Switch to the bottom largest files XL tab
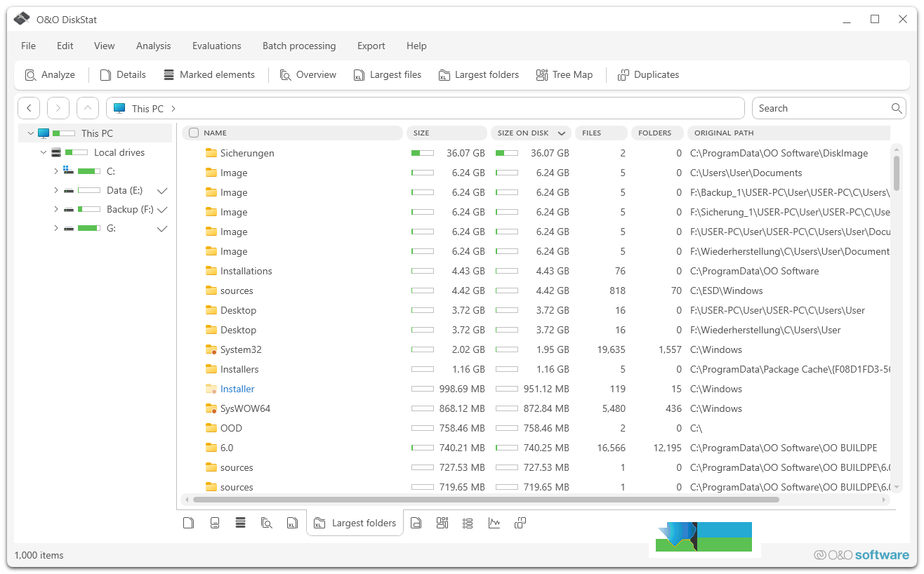 292,523
